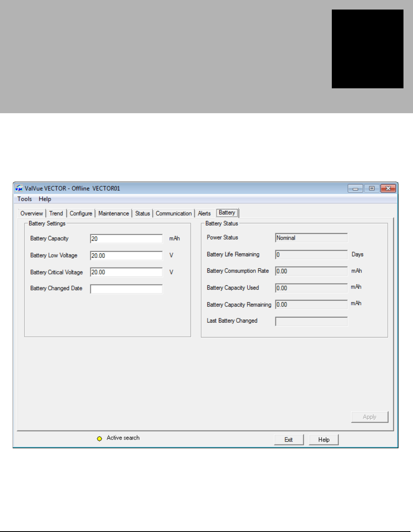
Task: Click the Battery Life Remaining field
Action: [x=312, y=255]
